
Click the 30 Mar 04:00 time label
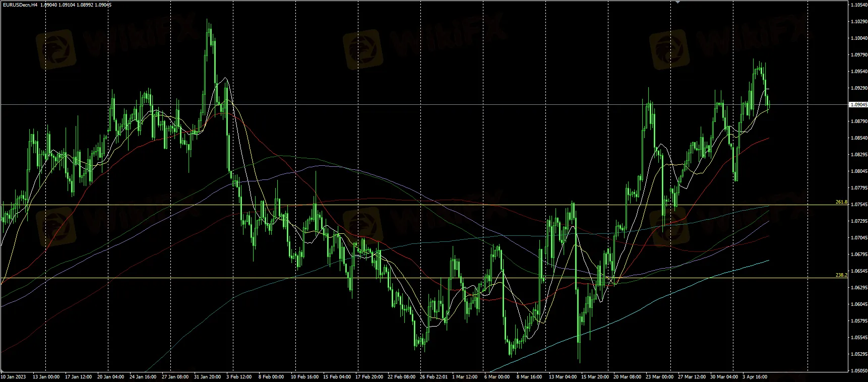point(724,377)
